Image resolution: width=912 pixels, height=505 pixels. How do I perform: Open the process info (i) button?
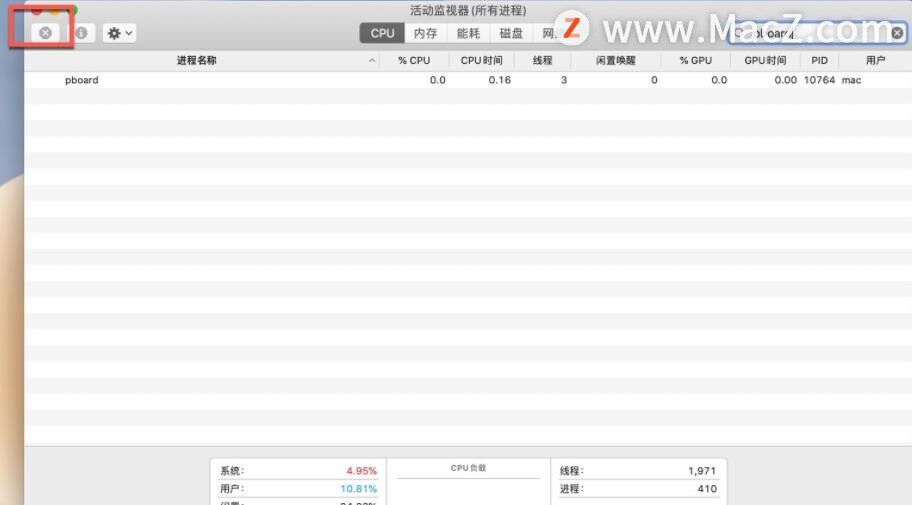pos(81,33)
